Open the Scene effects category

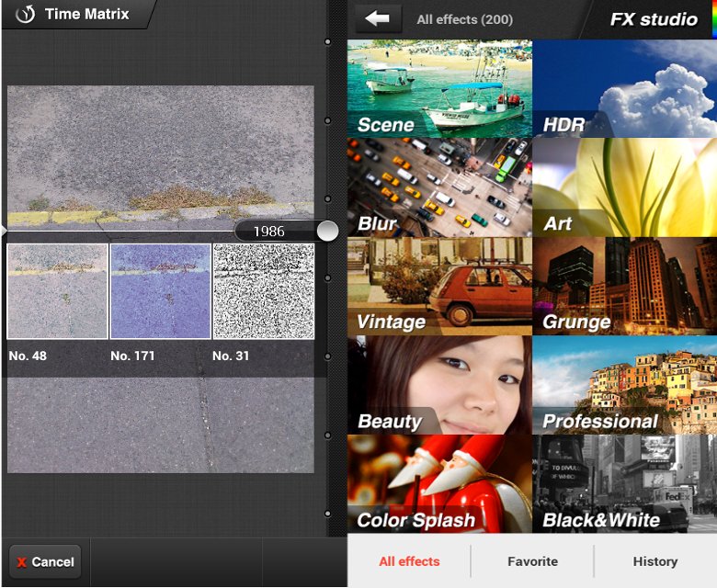439,88
